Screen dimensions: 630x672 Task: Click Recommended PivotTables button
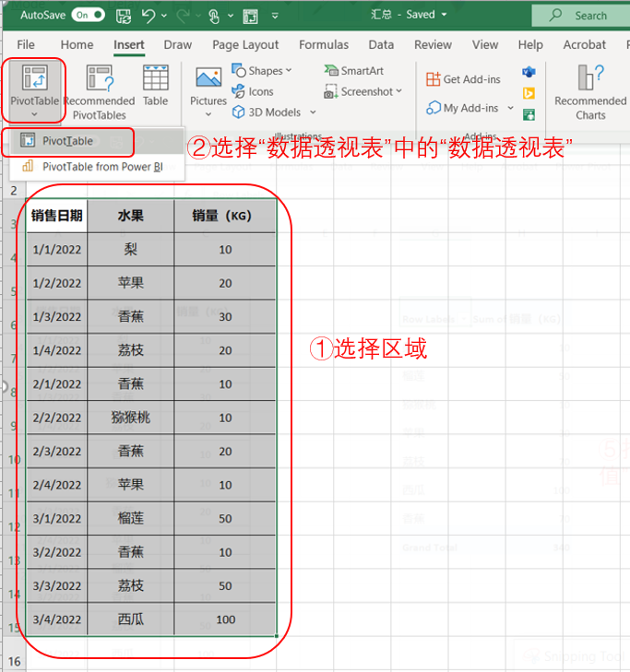tap(99, 92)
